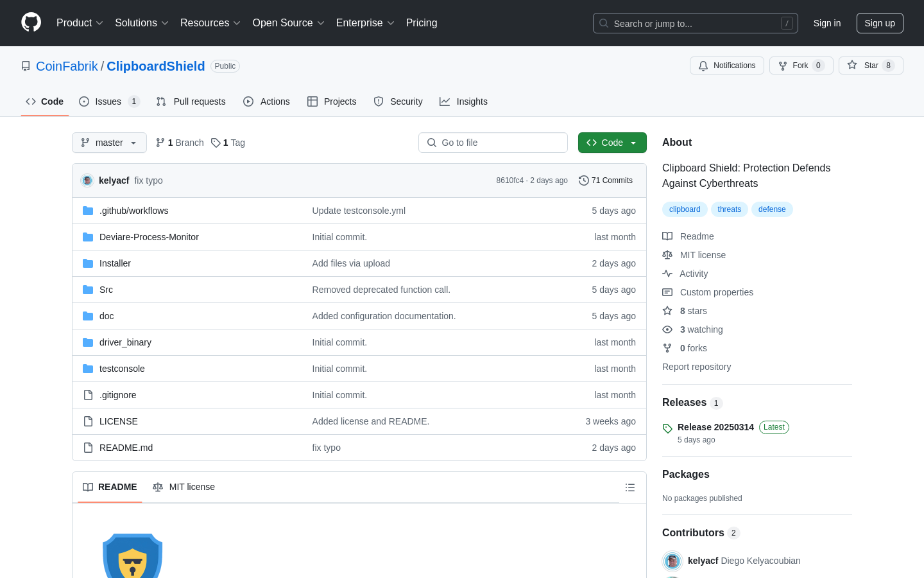Click the Sign up button
Viewport: 924px width, 578px height.
point(880,23)
